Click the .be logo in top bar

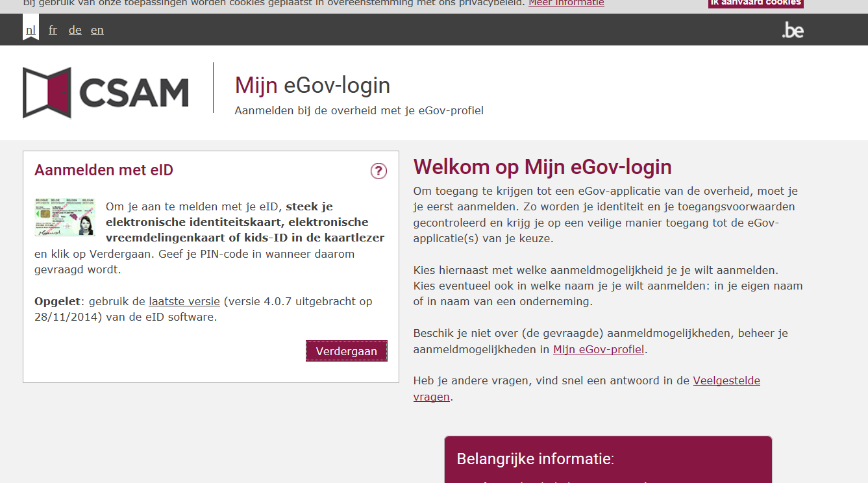(793, 30)
